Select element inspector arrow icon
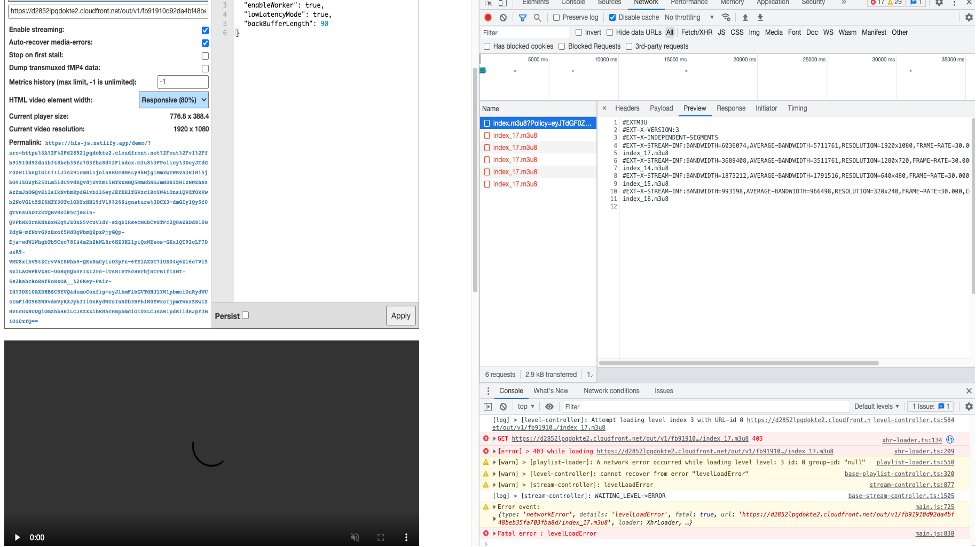 coord(488,2)
